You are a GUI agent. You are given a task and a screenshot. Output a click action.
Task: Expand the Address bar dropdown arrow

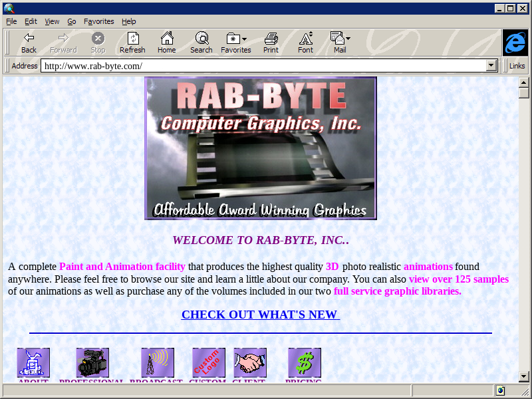point(492,66)
